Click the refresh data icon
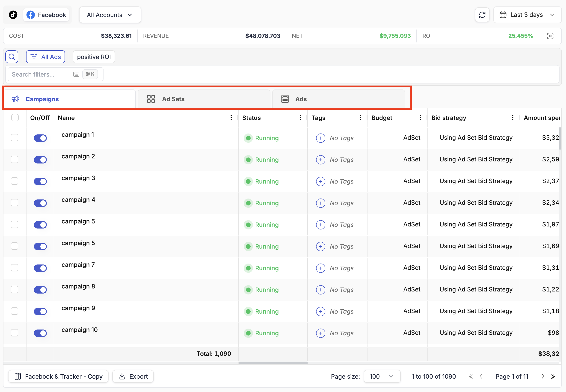 [x=482, y=15]
